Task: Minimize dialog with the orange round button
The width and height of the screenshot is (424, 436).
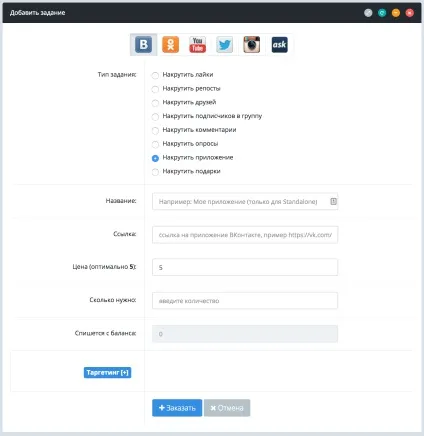Action: (x=396, y=13)
